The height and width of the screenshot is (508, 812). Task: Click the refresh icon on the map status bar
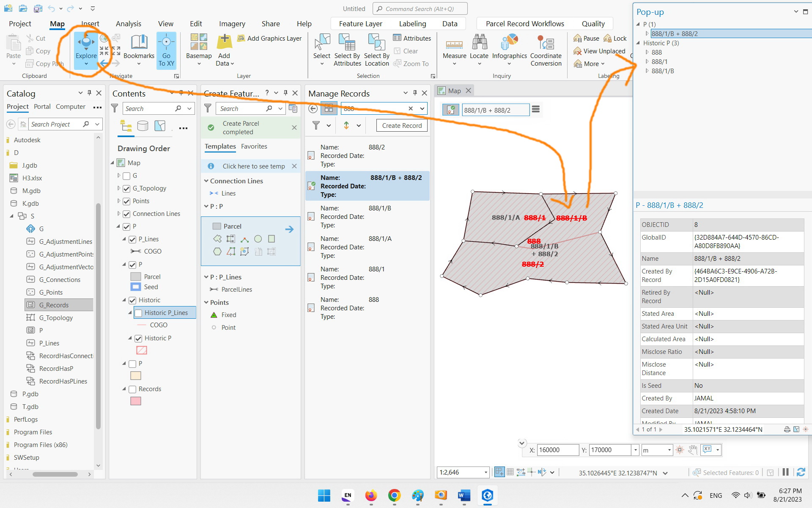[801, 472]
